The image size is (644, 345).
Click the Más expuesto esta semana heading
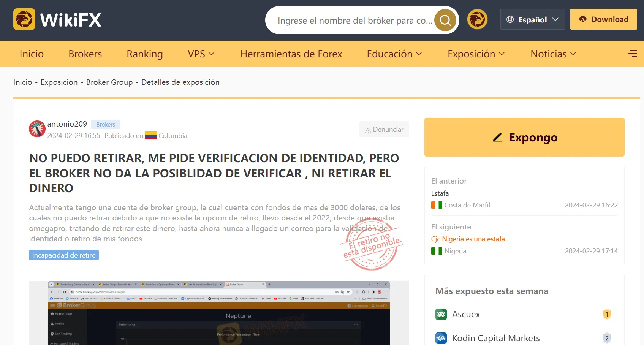492,291
